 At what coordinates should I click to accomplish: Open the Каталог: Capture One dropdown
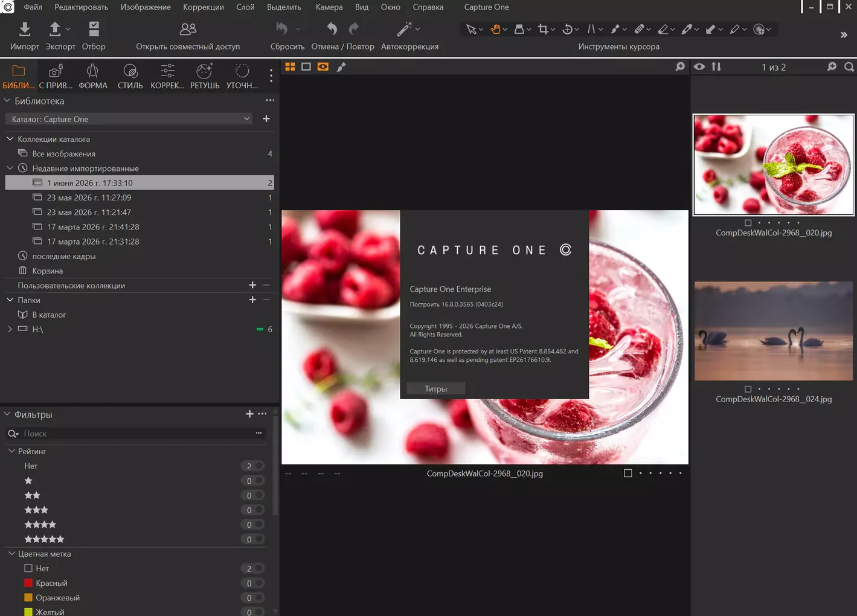point(129,119)
